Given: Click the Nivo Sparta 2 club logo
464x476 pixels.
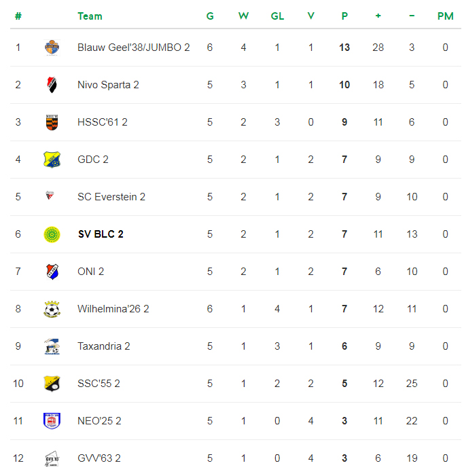Looking at the screenshot, I should click(x=52, y=85).
